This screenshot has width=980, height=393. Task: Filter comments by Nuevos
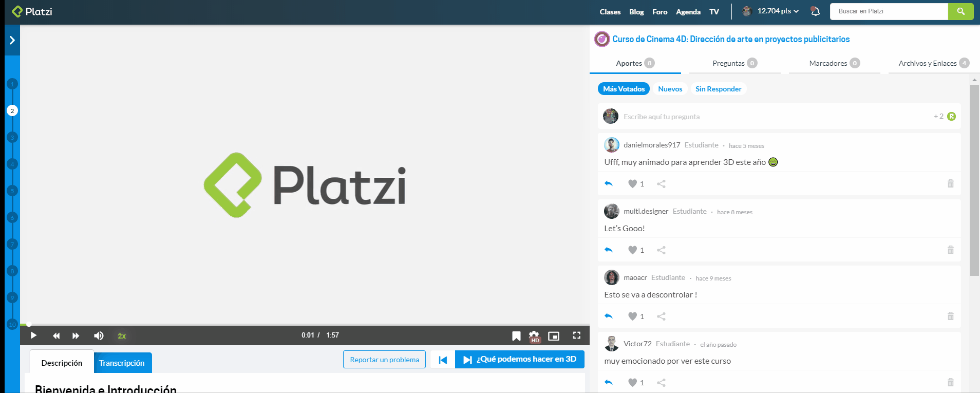[x=670, y=89]
